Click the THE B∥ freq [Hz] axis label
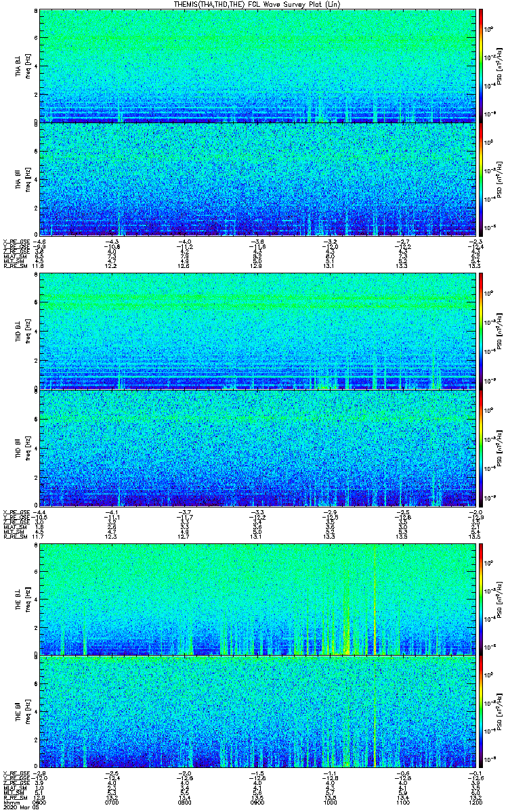Screen dimensions: 508x812 (x=24, y=712)
